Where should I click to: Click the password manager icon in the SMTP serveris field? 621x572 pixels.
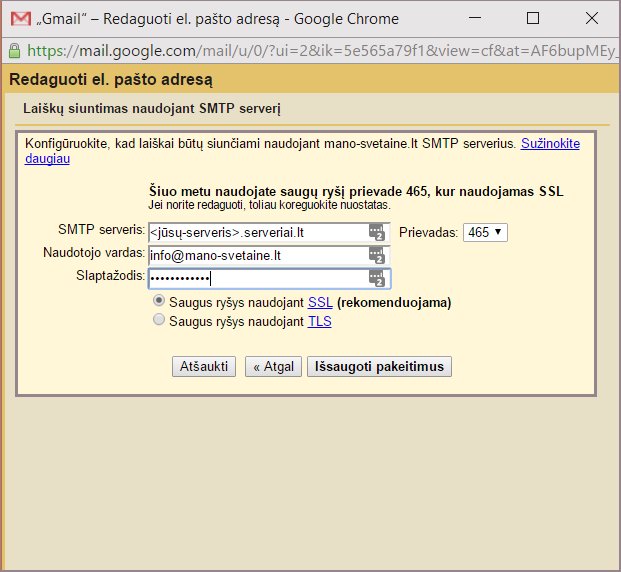point(376,232)
